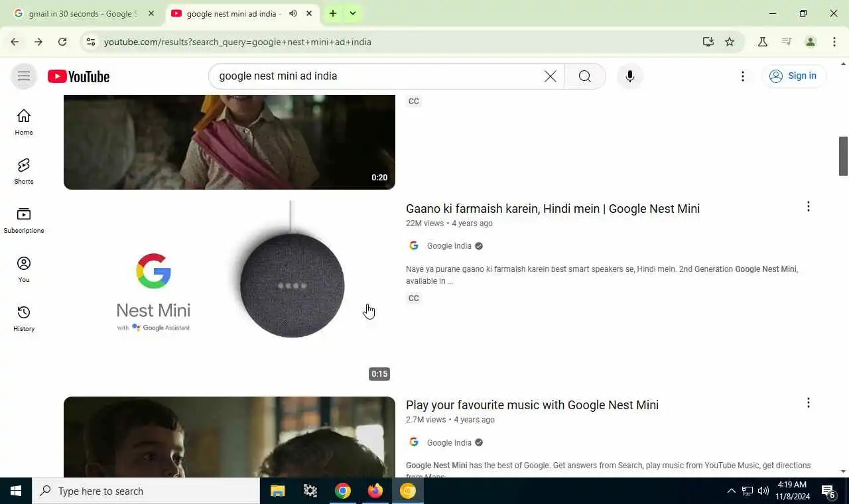Image resolution: width=849 pixels, height=504 pixels.
Task: Go back with the browser back arrow
Action: (x=15, y=42)
